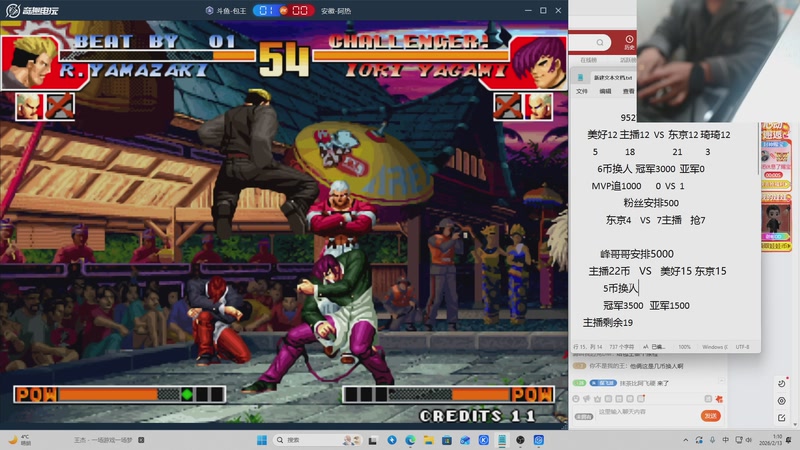800x450 pixels.
Task: Click the chat message 他俩这是几币换人啊
Action: click(x=656, y=366)
